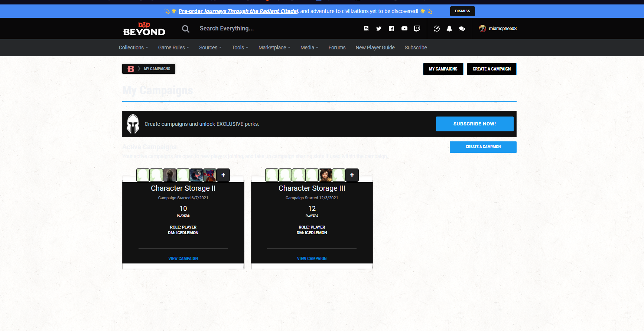Click 'Create campaigns and unlock EXCLUSIVE perks' text
The width and height of the screenshot is (644, 331).
pos(202,124)
